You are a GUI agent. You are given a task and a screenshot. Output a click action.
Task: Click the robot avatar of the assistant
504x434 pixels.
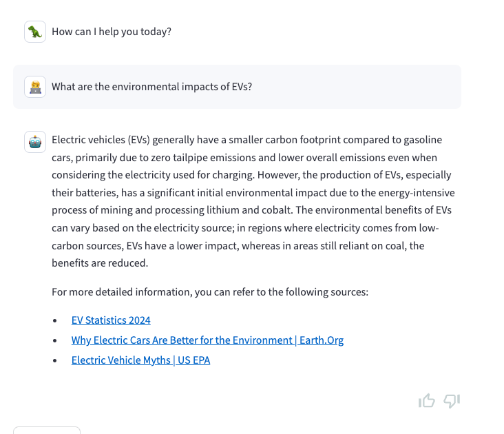pos(35,141)
